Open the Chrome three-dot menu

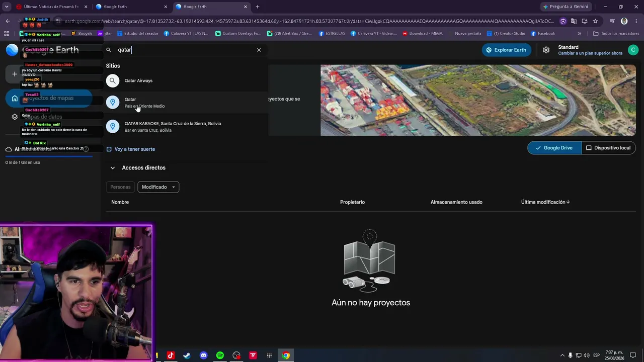(636, 21)
